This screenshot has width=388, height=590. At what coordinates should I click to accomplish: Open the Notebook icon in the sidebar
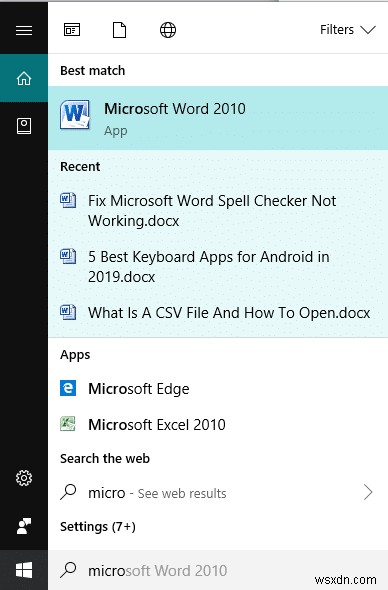point(24,126)
